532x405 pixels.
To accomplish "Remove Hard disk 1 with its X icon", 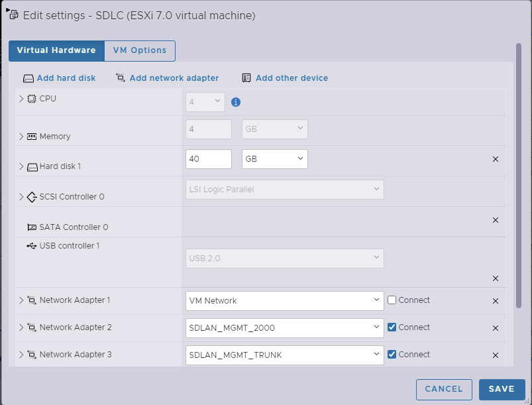I will coord(495,159).
